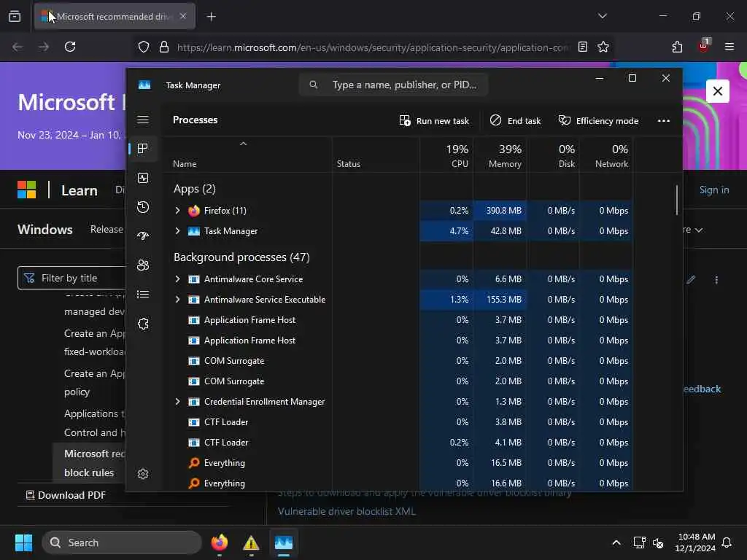Click the Task Manager search field

(393, 85)
